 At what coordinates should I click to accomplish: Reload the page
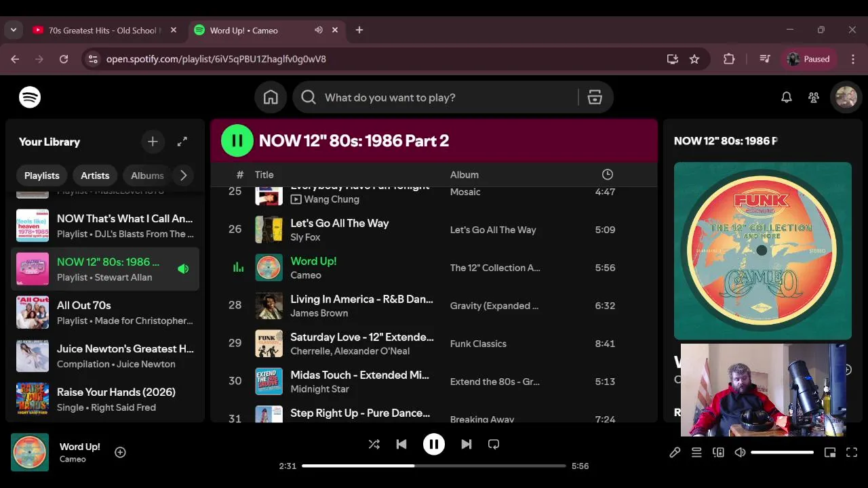pos(64,59)
